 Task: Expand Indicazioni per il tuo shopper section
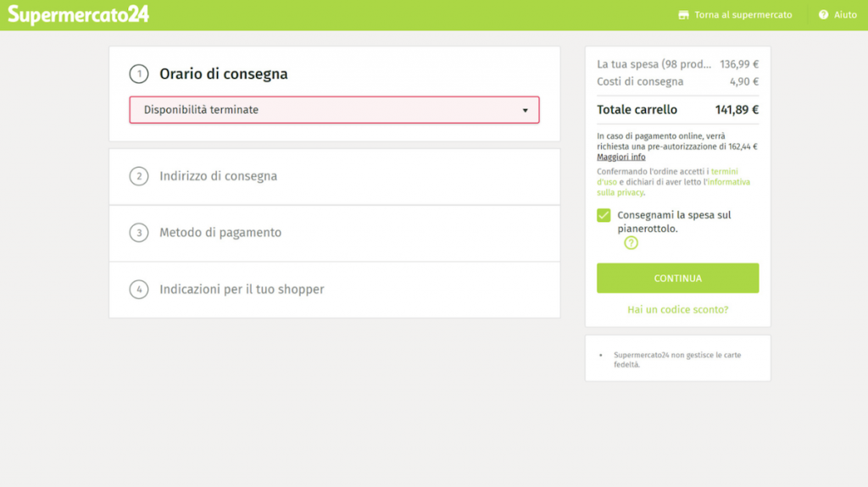click(x=242, y=289)
